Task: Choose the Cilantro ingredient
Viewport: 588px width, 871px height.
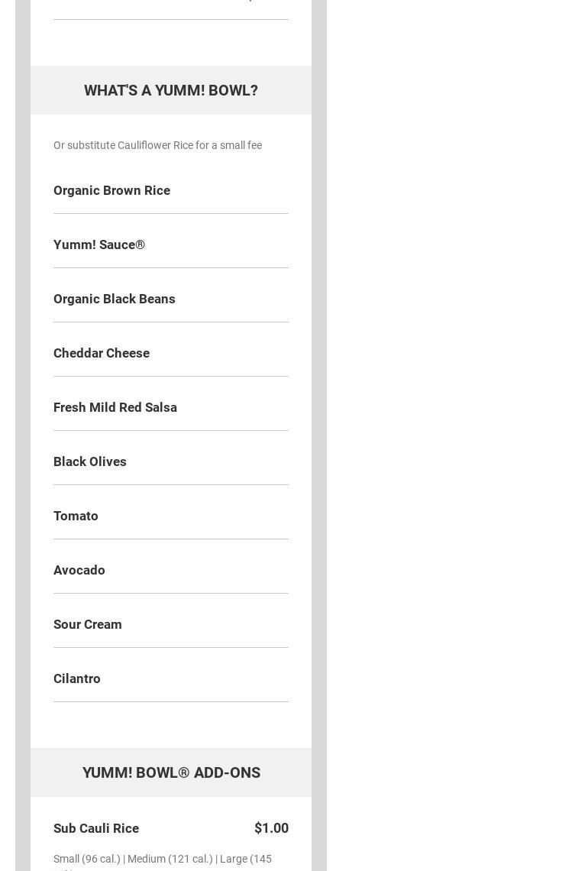Action: (x=77, y=678)
